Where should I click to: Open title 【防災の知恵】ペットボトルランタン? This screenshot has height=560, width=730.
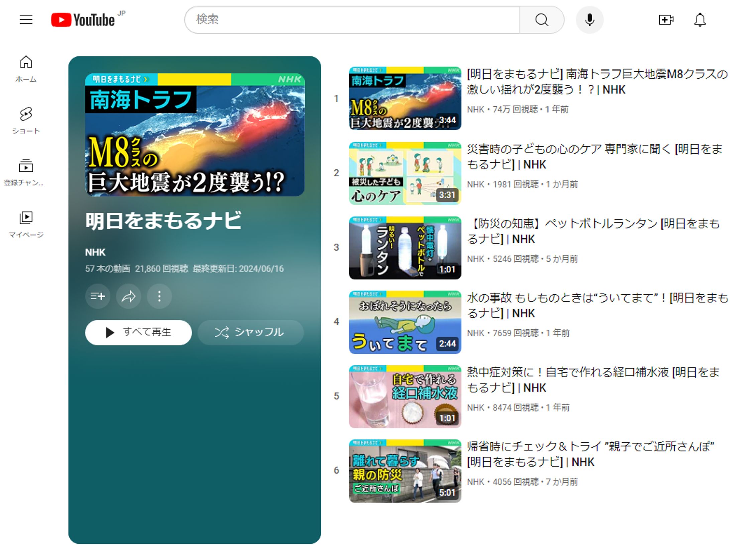[594, 231]
